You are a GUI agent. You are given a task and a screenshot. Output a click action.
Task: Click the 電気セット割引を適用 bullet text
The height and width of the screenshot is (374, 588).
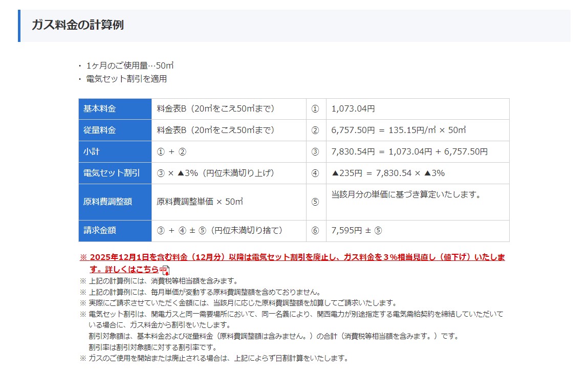click(126, 79)
